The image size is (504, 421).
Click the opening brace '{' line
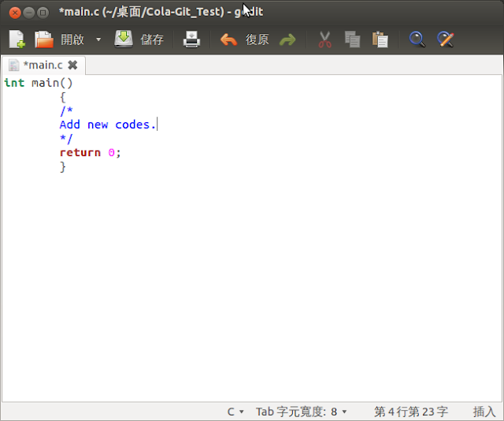pyautogui.click(x=63, y=97)
